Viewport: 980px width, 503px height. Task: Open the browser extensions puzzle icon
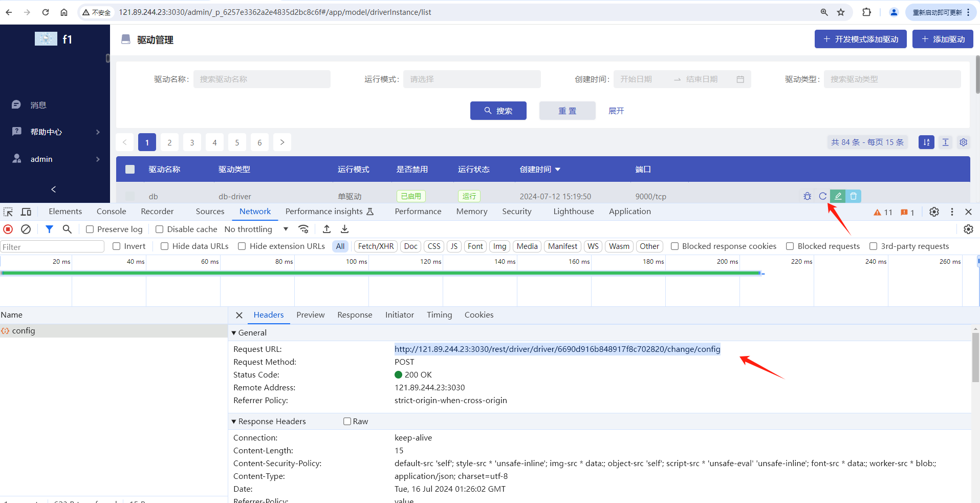(866, 12)
